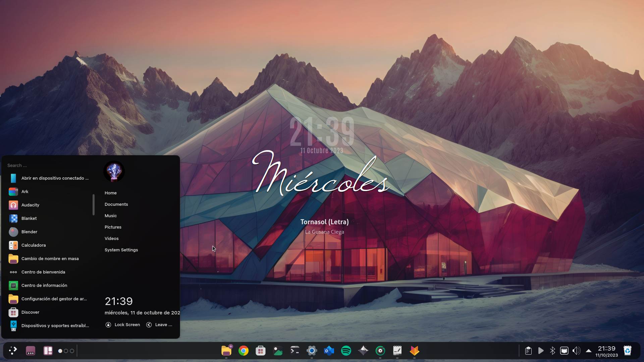Open Music folder from launcher
The image size is (644, 362).
[x=111, y=216]
